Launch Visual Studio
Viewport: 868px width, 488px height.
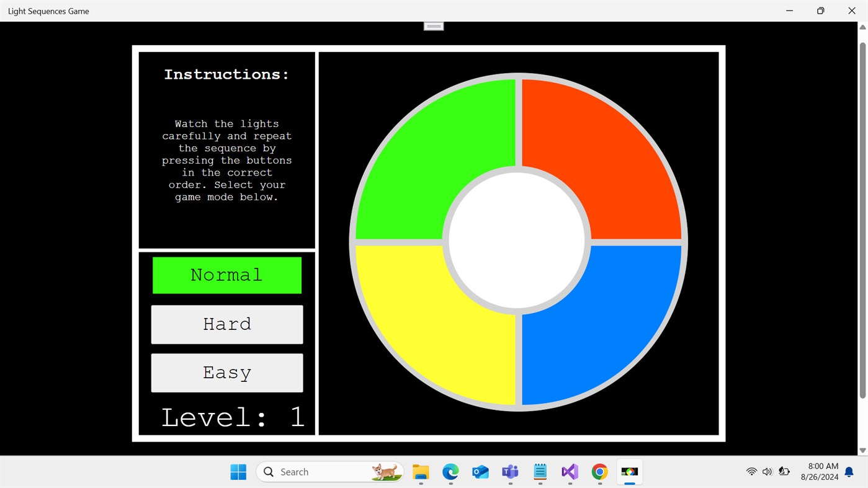click(569, 471)
